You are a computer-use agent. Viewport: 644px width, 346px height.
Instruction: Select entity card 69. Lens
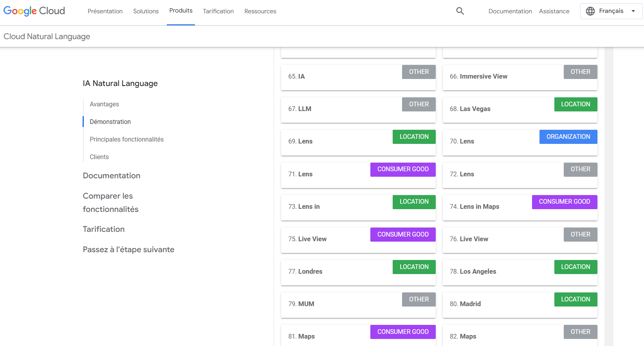pyautogui.click(x=358, y=142)
